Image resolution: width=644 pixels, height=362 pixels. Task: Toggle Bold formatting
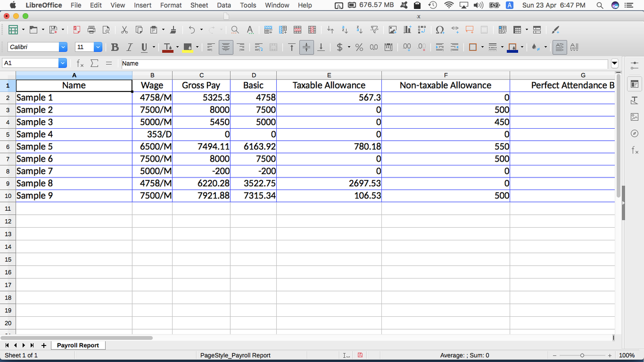point(115,47)
